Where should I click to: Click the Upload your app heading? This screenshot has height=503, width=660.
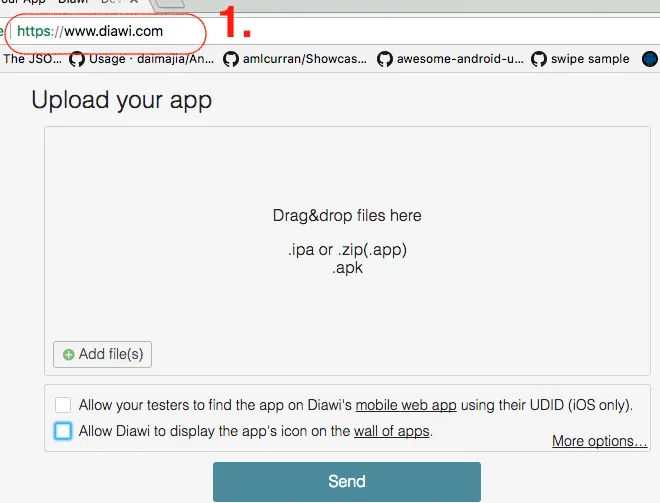(x=122, y=101)
